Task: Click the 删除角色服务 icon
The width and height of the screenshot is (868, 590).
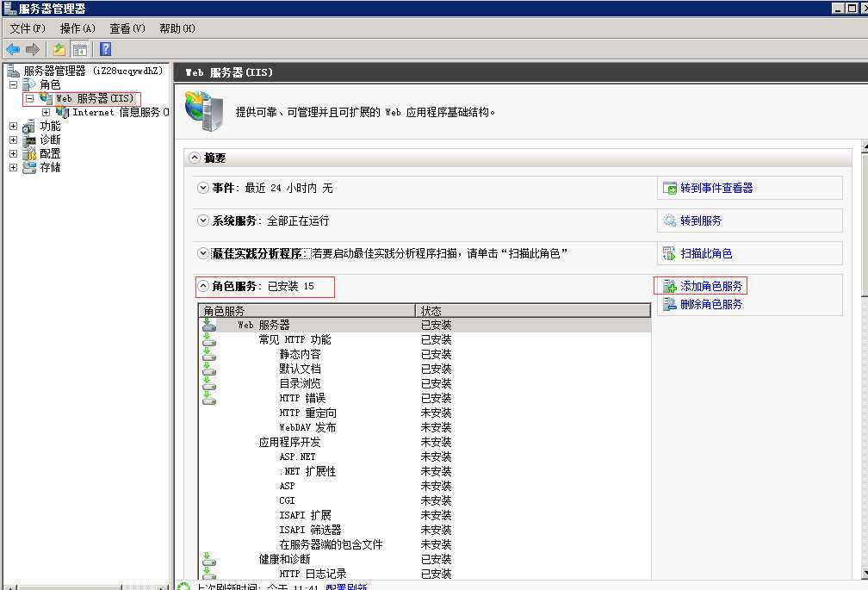Action: click(670, 304)
